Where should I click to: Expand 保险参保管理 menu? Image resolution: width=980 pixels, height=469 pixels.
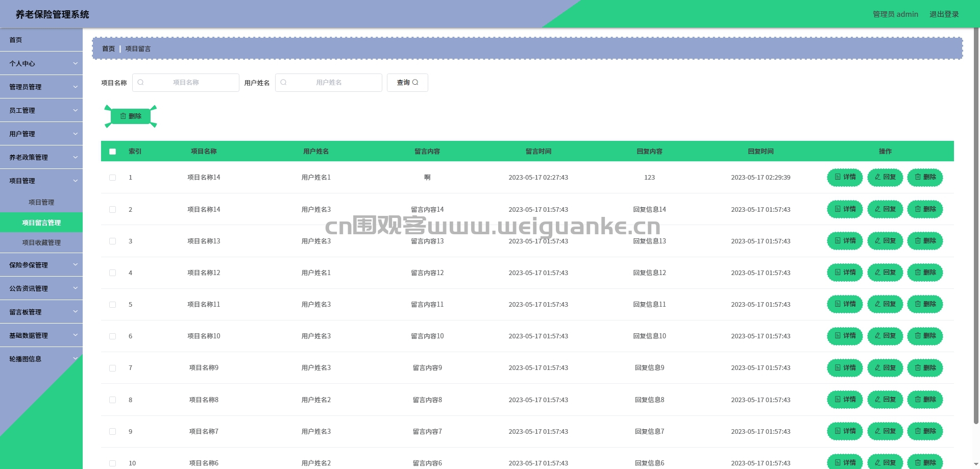[41, 265]
